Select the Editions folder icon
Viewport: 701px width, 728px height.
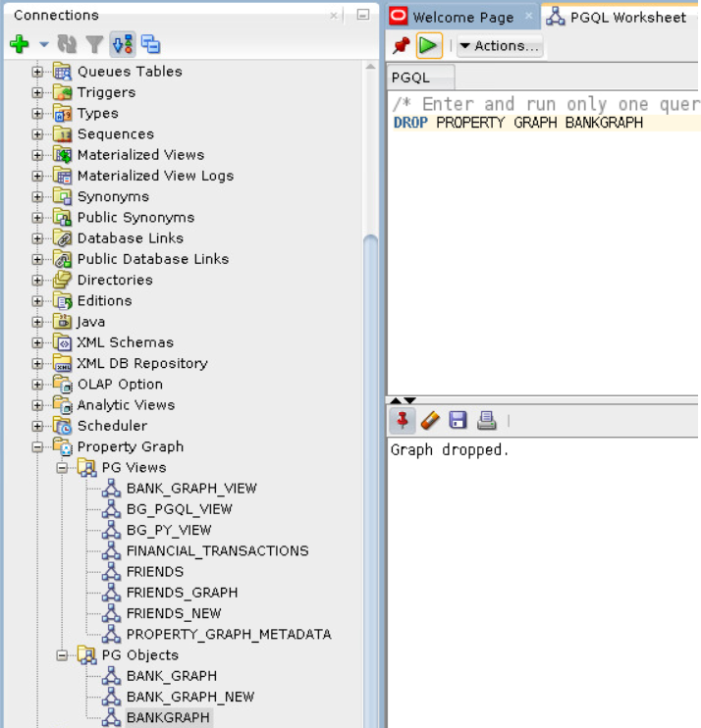coord(62,300)
